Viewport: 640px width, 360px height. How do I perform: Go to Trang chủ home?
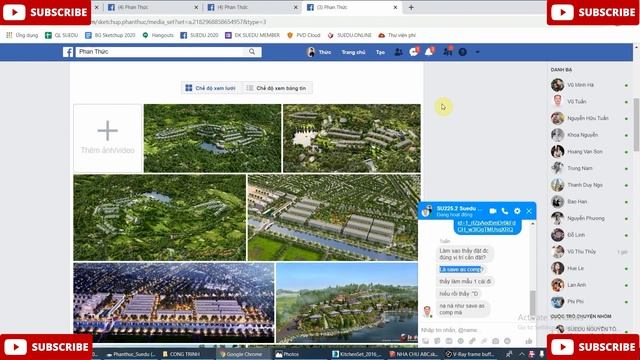point(353,52)
